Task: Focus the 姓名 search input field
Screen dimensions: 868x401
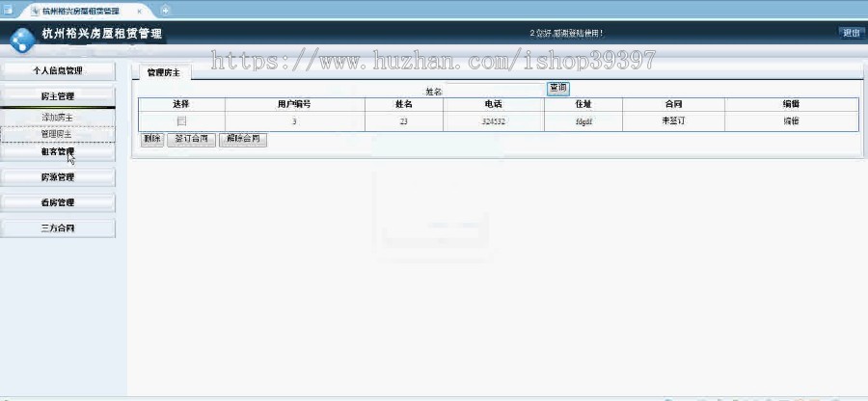Action: coord(494,91)
